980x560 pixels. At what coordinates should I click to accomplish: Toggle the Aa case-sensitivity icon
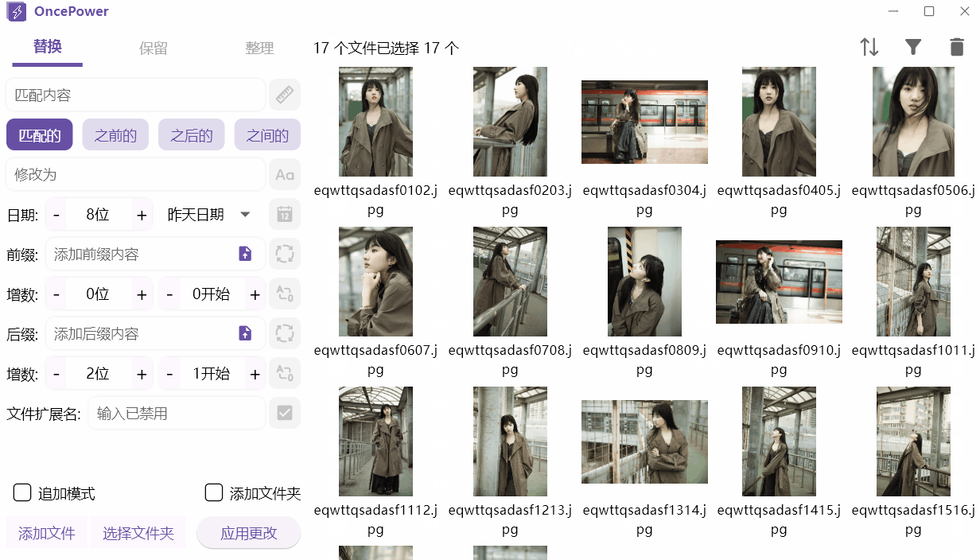[x=284, y=175]
